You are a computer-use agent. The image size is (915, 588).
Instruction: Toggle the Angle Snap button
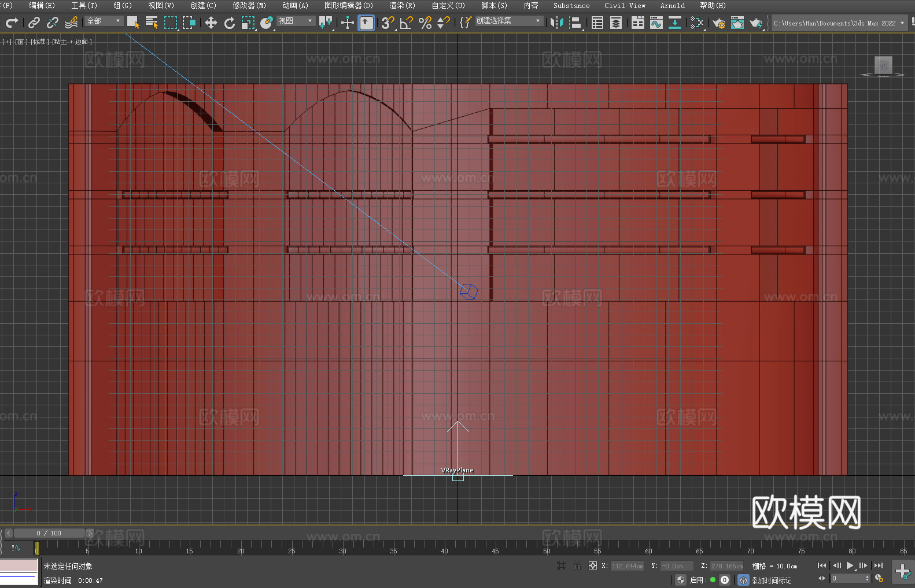407,23
